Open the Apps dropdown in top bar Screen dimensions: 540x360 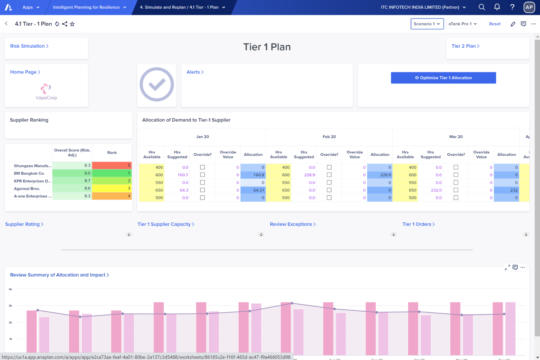tap(31, 7)
